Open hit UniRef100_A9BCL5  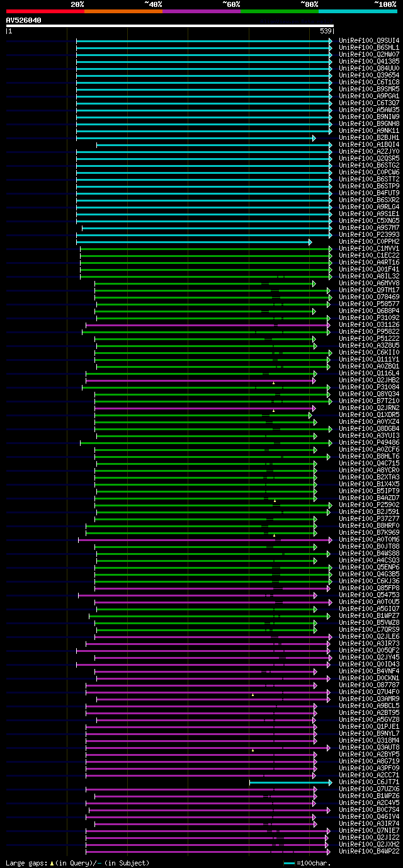(369, 705)
